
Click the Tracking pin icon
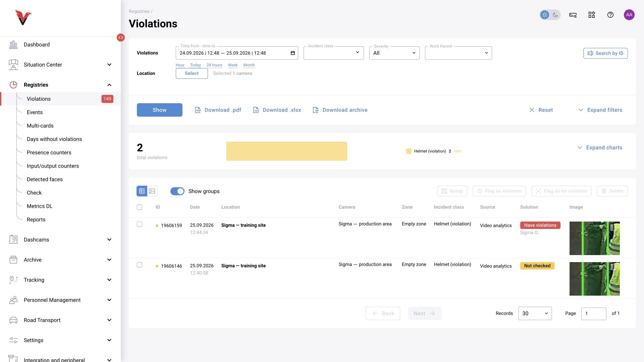click(x=13, y=280)
